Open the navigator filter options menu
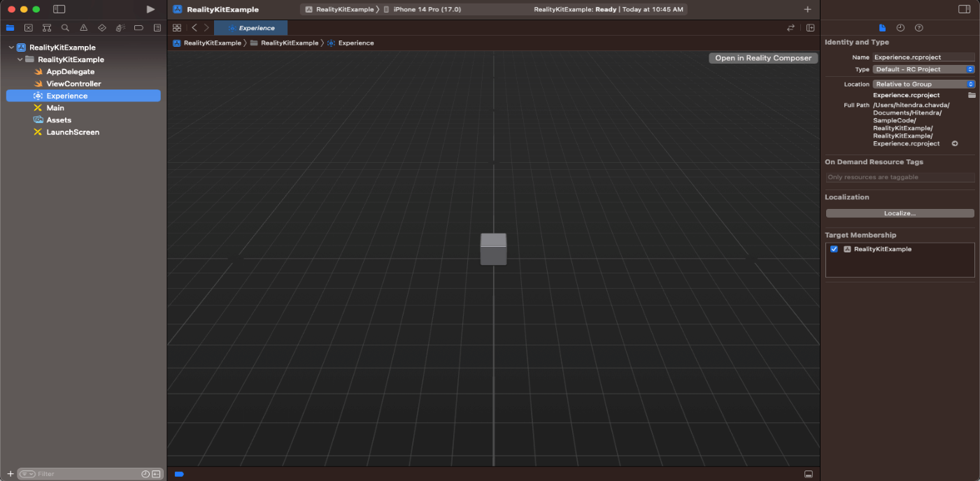The width and height of the screenshot is (980, 481). (27, 474)
